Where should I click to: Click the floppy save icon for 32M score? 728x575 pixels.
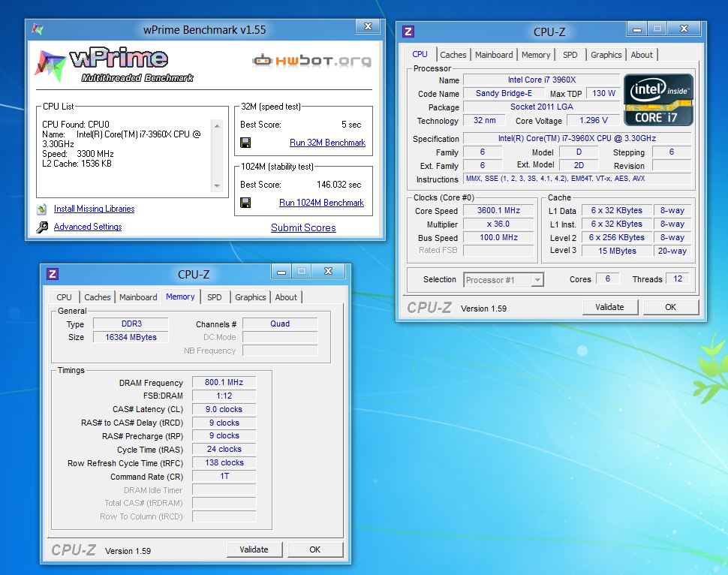245,143
